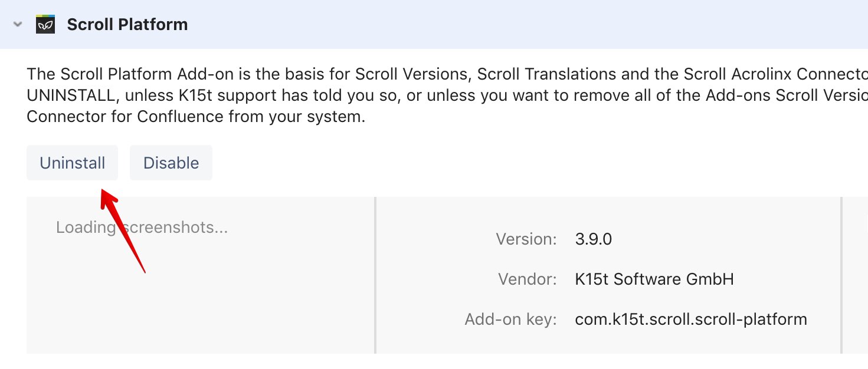
Task: Select the Scroll Platform title heading
Action: click(x=127, y=25)
